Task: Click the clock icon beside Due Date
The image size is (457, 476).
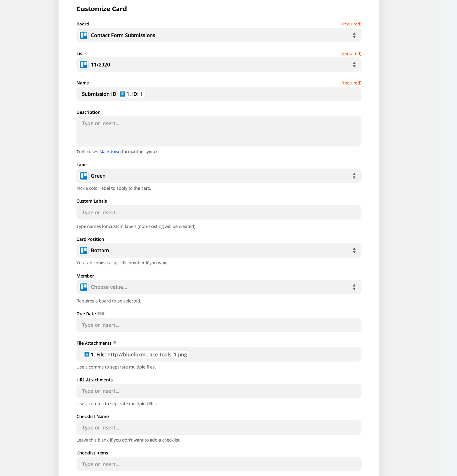Action: (103, 313)
